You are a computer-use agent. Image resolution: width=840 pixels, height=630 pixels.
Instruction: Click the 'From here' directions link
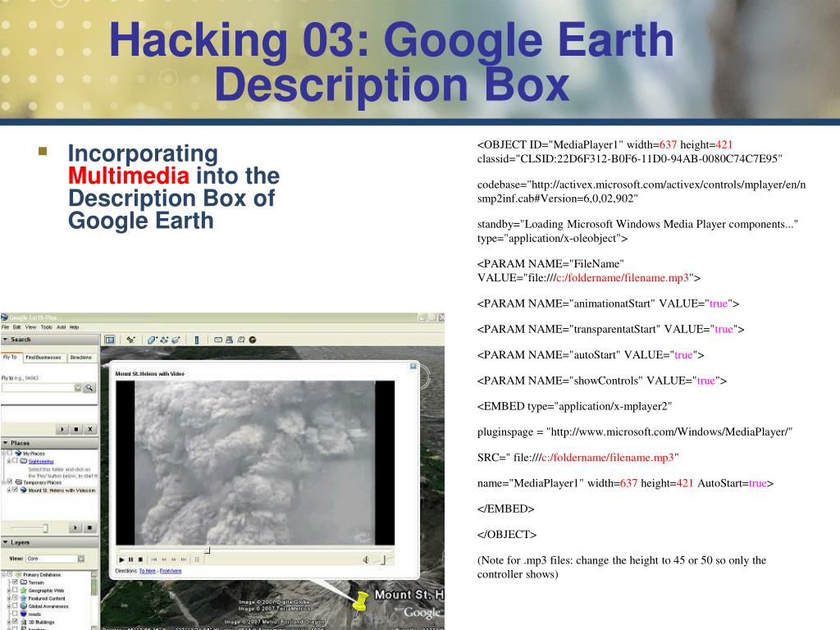(x=171, y=571)
